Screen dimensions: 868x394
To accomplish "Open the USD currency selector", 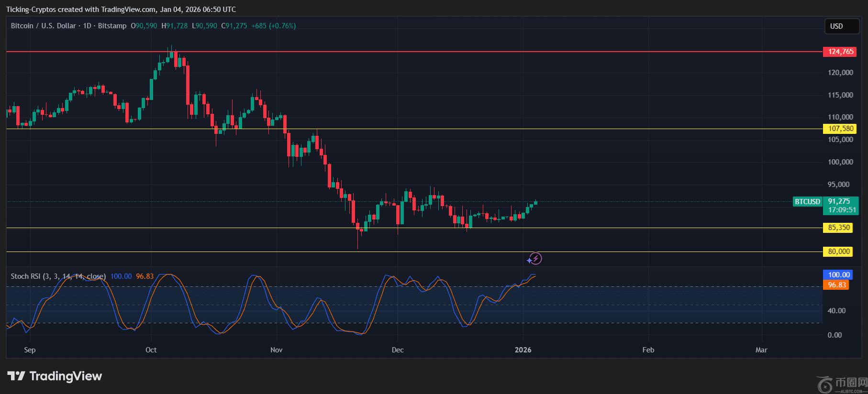I will coord(841,26).
